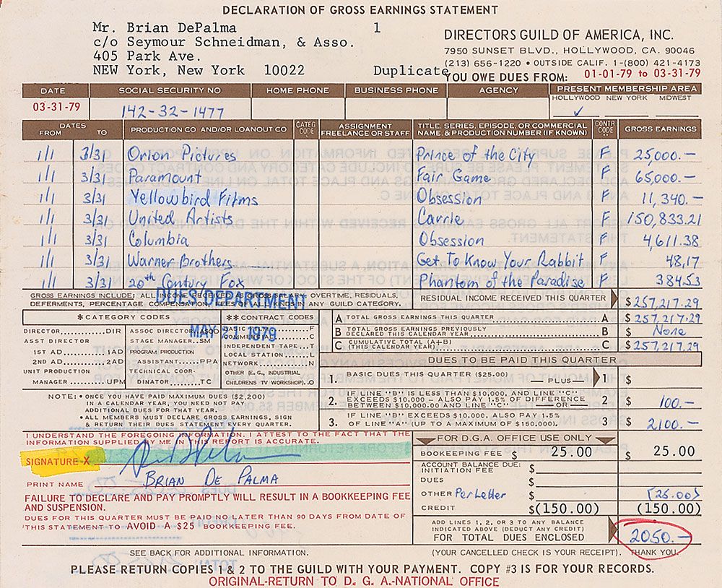Select the Paramount production company entry
Viewport: 722px width, 588px height.
[165, 176]
